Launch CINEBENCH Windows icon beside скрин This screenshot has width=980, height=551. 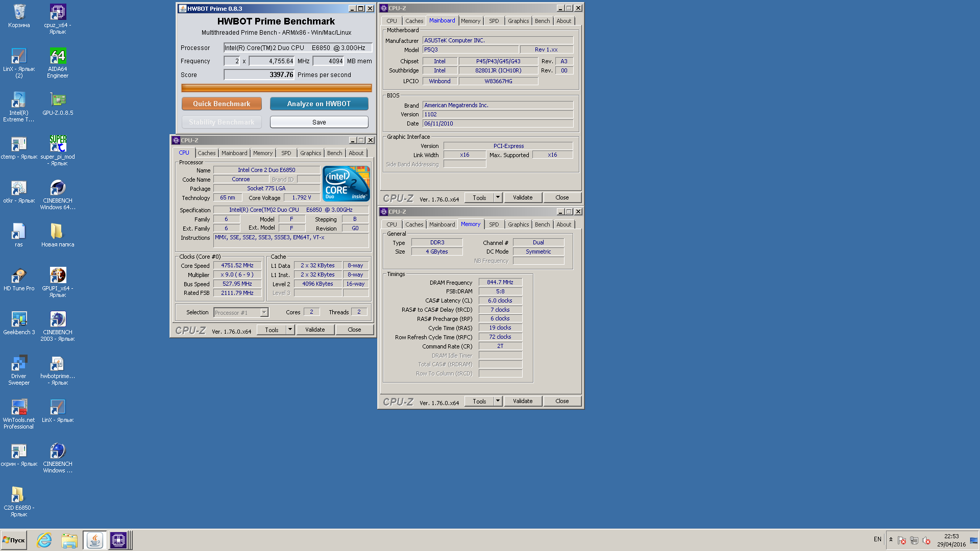pyautogui.click(x=58, y=458)
